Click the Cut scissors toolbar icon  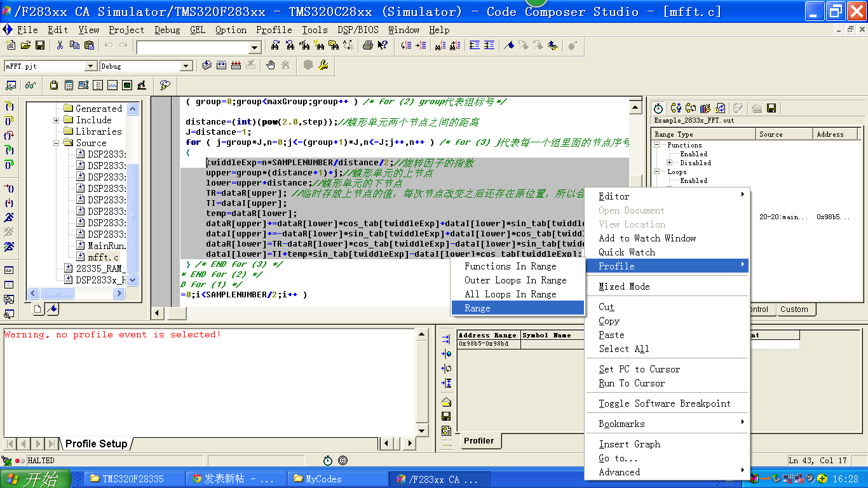pyautogui.click(x=60, y=45)
